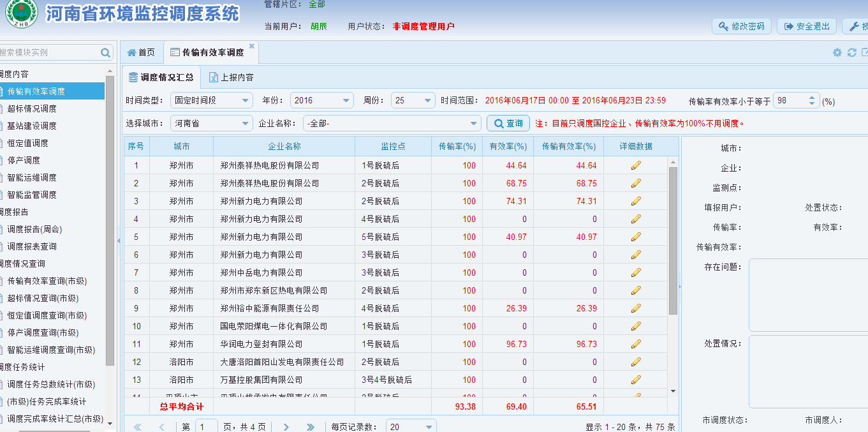Collapse left sidebar using splitter arrow
Image resolution: width=868 pixels, height=432 pixels.
[119, 241]
